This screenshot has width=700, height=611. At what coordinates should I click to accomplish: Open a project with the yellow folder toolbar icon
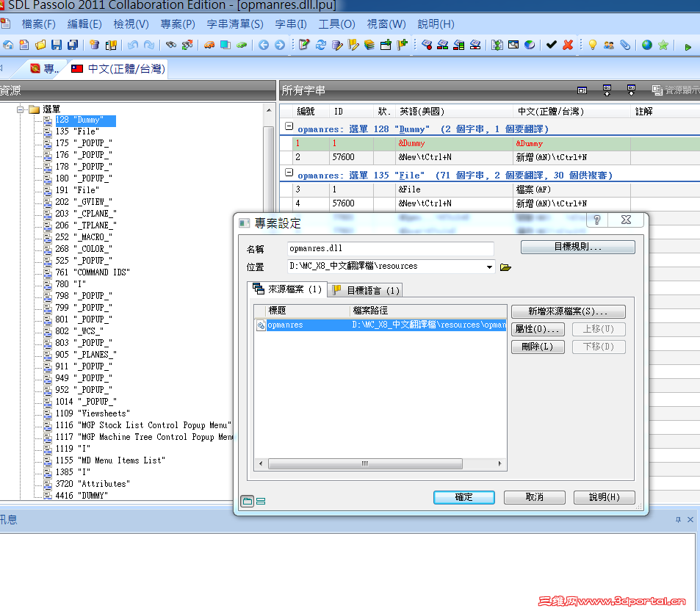pos(40,45)
